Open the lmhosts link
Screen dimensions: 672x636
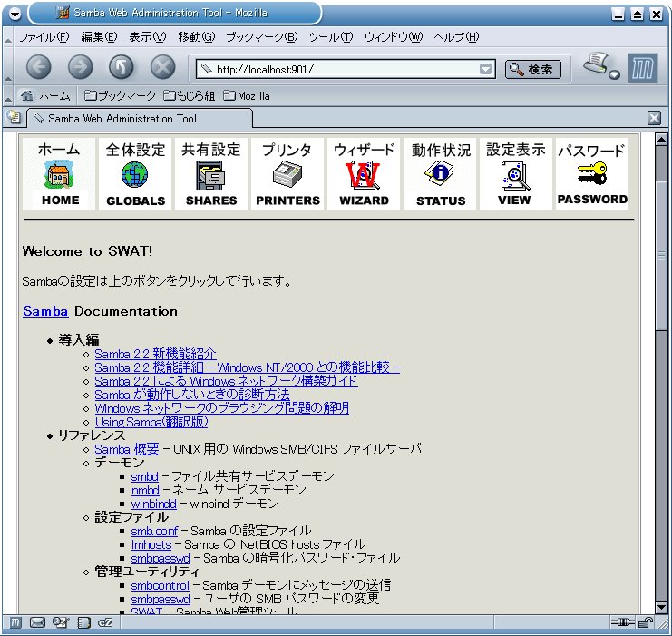(x=151, y=544)
